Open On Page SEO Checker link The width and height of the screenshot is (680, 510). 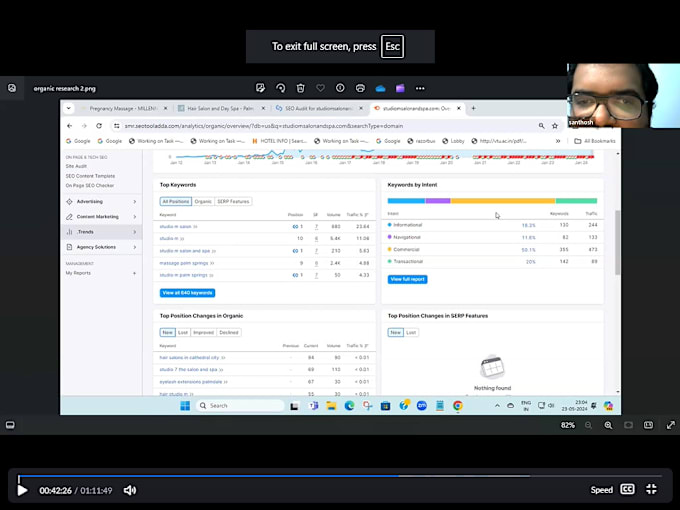(90, 186)
